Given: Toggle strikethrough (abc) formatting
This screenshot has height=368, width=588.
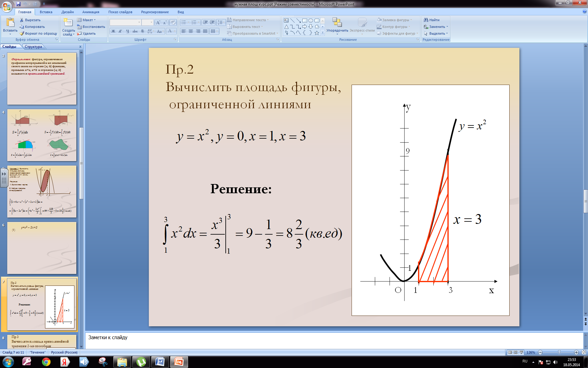Looking at the screenshot, I should (135, 31).
